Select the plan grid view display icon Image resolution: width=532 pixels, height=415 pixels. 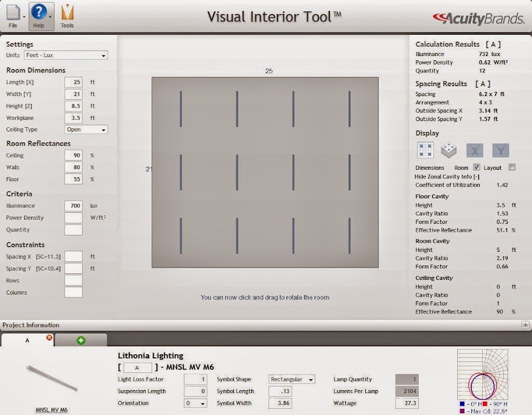425,150
